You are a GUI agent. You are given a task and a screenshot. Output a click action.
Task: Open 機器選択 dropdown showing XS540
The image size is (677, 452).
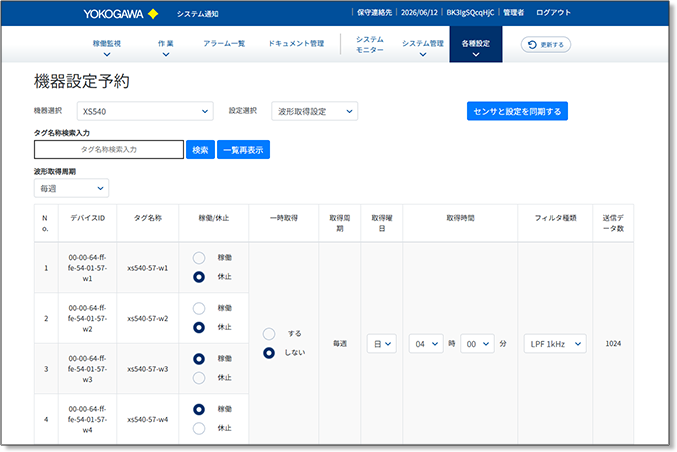click(x=145, y=111)
